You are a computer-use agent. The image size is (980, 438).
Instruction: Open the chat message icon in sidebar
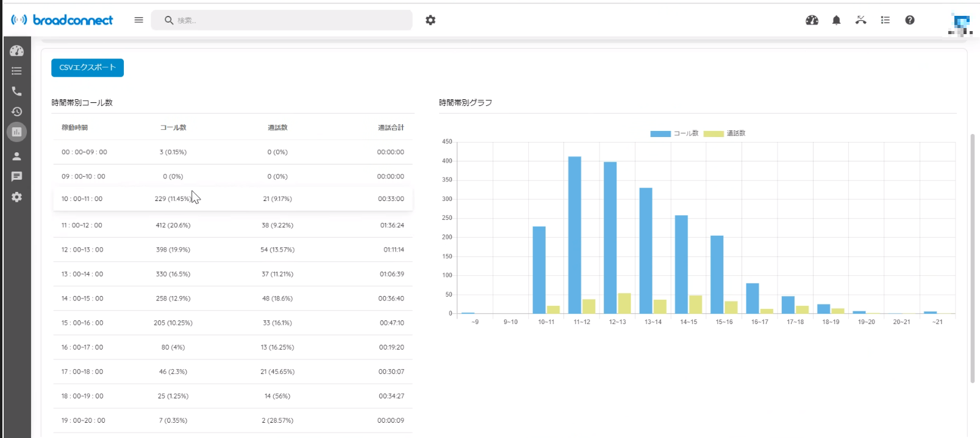[16, 177]
